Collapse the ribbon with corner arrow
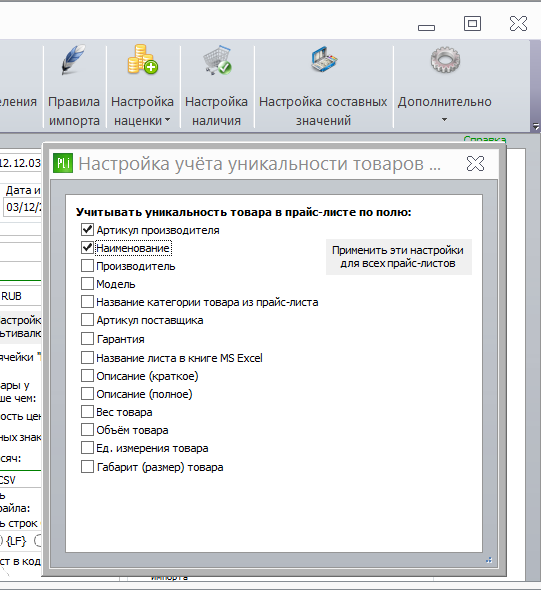The height and width of the screenshot is (591, 541). coord(536,127)
